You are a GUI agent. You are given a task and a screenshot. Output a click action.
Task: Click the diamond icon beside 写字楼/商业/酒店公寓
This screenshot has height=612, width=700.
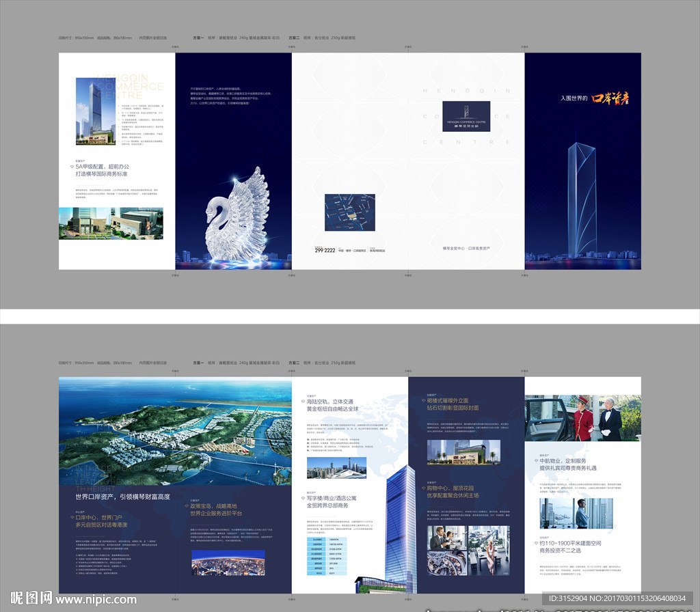tap(303, 498)
